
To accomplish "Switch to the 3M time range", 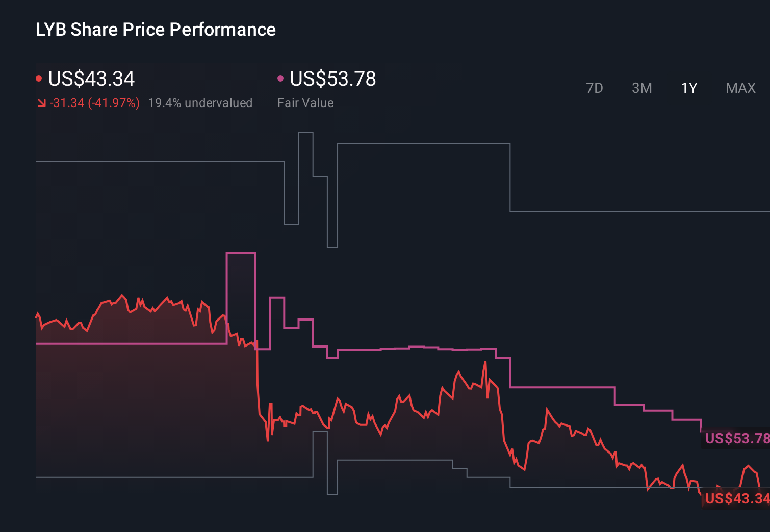I will pos(641,88).
